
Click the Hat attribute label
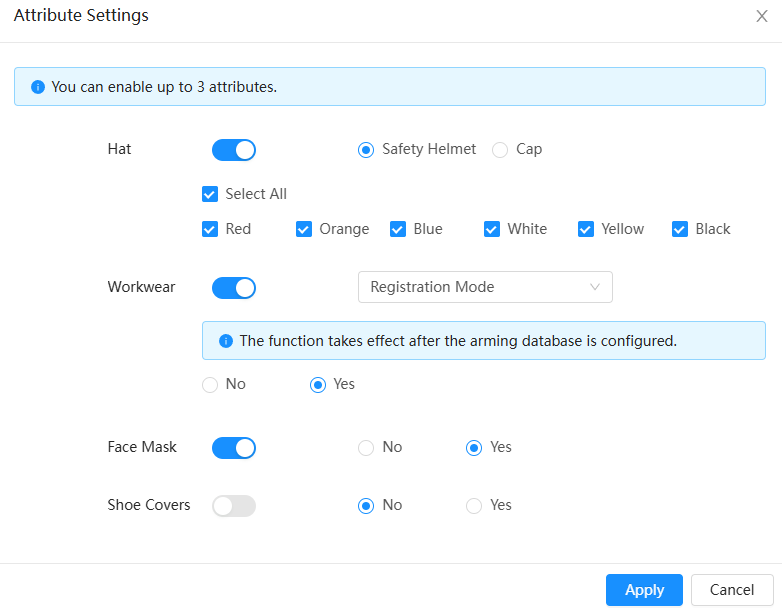click(119, 149)
